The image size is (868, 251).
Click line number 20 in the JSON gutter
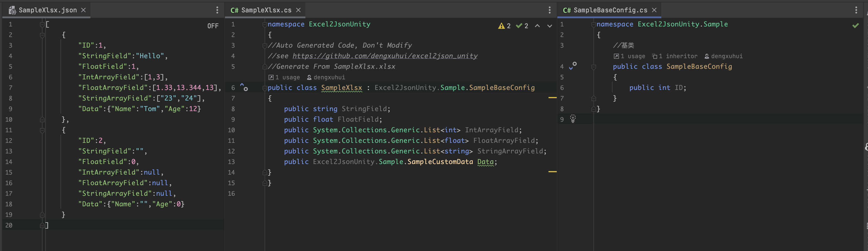pos(9,225)
